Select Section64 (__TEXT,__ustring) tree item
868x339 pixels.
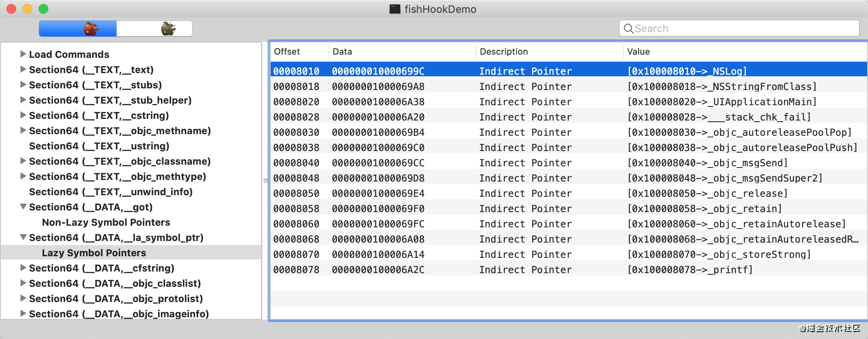click(99, 146)
